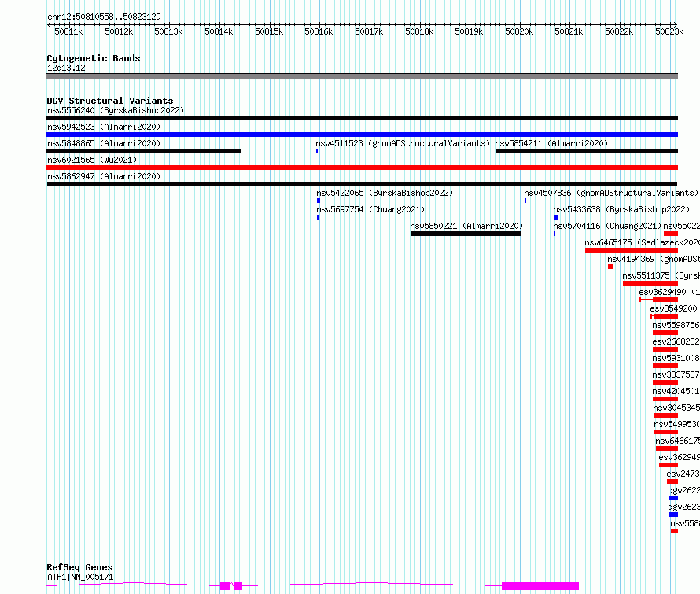Viewport: 700px width, 594px height.
Task: Open variant nsv4507836 (gnomADStructuralVariants) label
Action: coord(611,193)
